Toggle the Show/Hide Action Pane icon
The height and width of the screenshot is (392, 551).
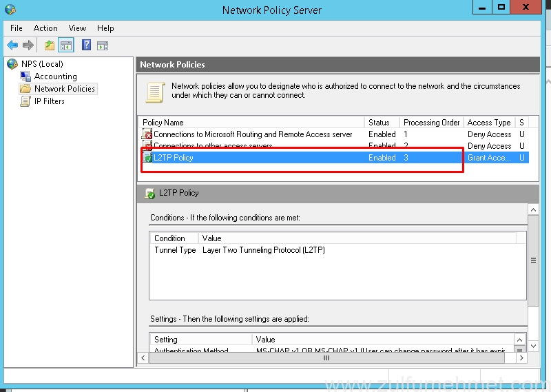[x=103, y=45]
